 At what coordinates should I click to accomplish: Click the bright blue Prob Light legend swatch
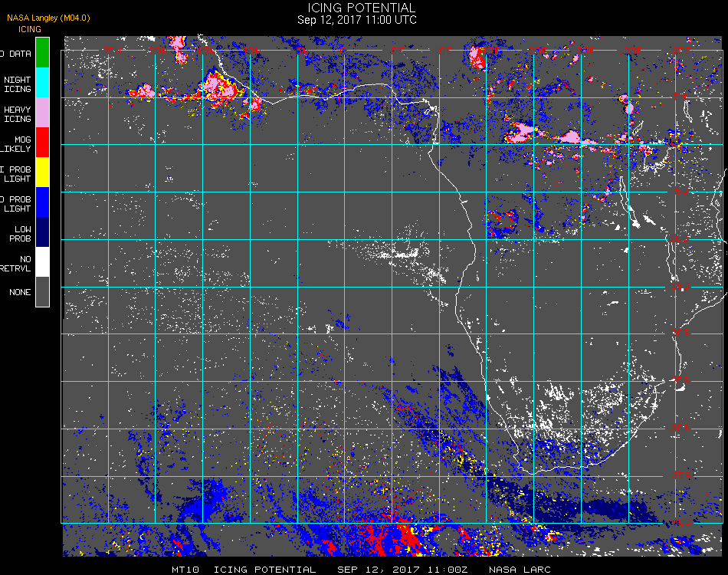(42, 202)
